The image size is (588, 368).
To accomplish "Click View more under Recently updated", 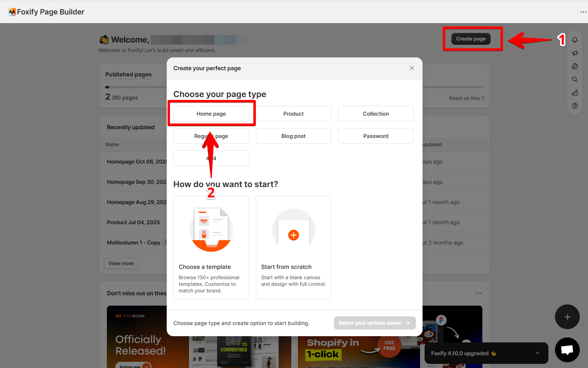I will point(121,264).
